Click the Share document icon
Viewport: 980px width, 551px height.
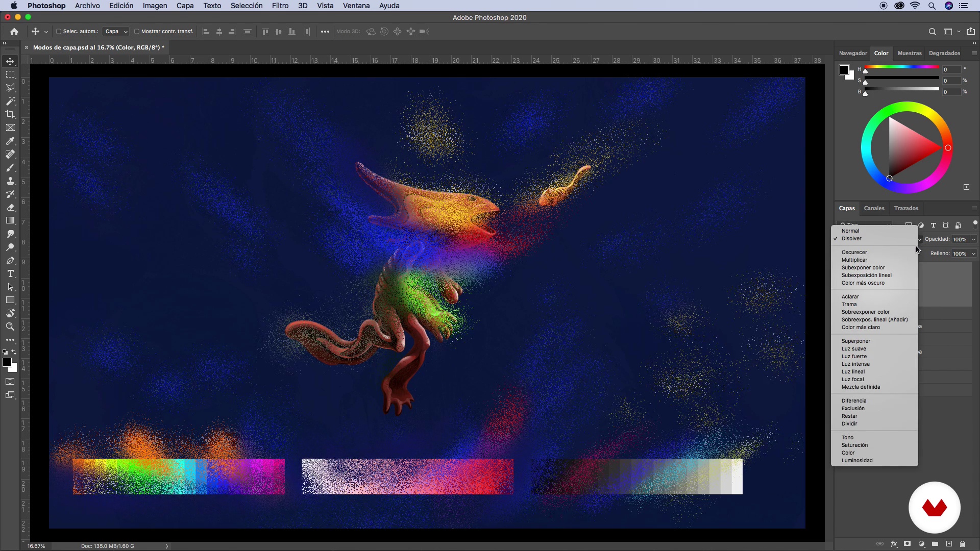971,32
